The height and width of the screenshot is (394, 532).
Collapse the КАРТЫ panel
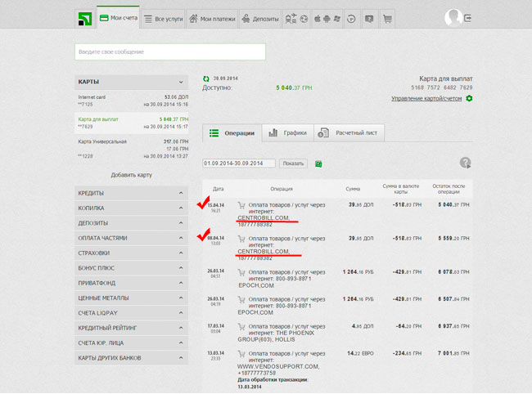click(181, 83)
